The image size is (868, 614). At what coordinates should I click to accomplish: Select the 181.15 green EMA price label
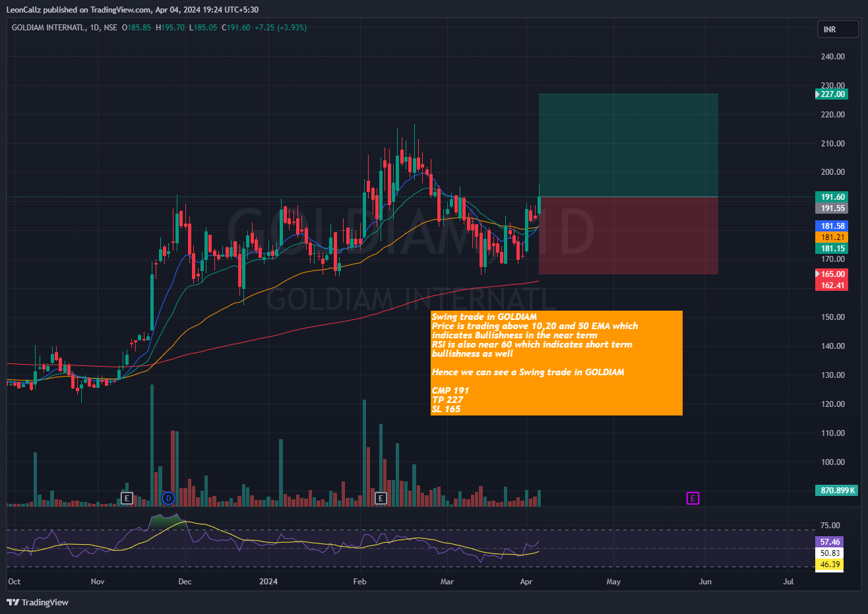tap(832, 249)
